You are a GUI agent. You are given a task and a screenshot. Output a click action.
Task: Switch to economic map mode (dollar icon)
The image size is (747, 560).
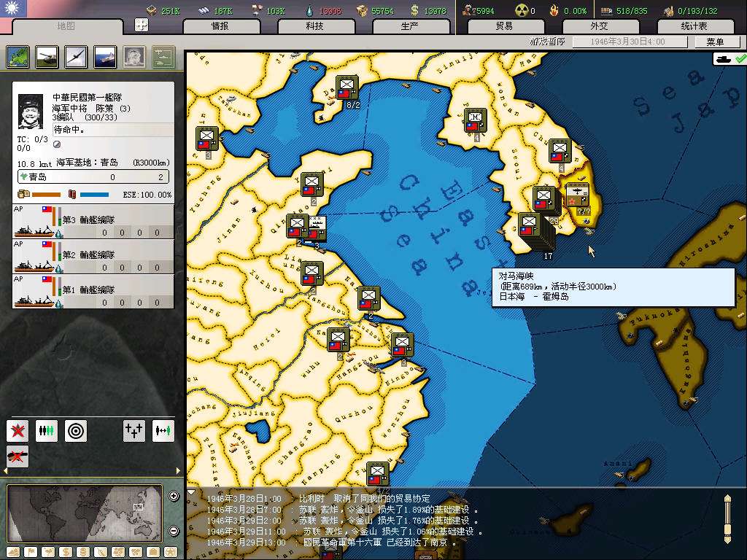point(66,553)
